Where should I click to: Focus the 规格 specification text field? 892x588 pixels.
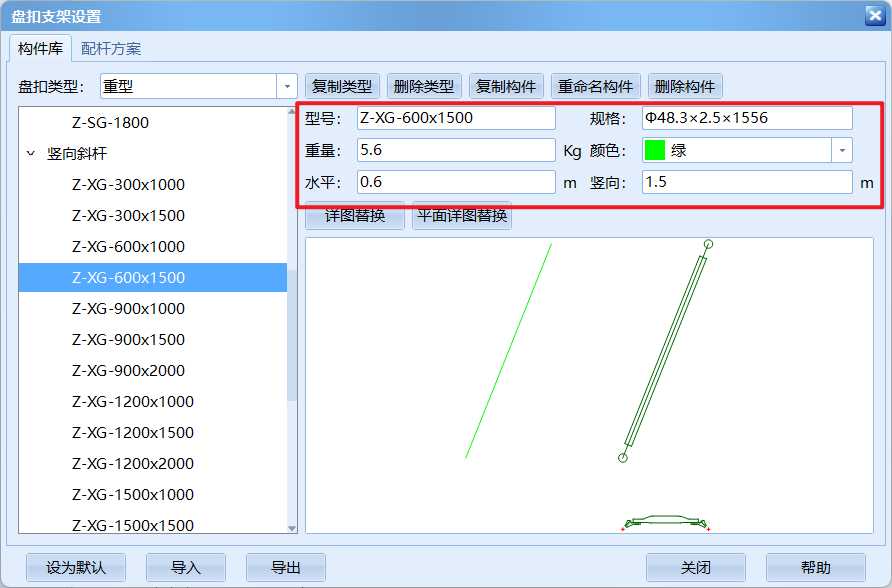pyautogui.click(x=747, y=118)
